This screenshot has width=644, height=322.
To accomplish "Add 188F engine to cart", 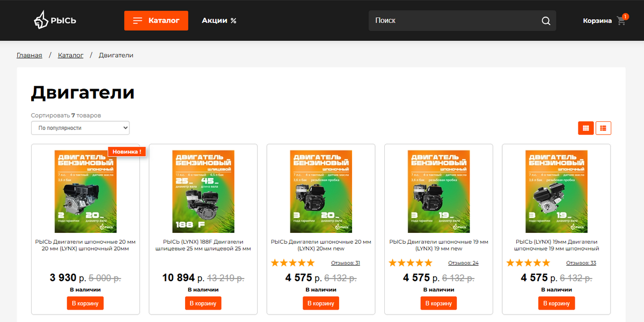I will coord(203,303).
